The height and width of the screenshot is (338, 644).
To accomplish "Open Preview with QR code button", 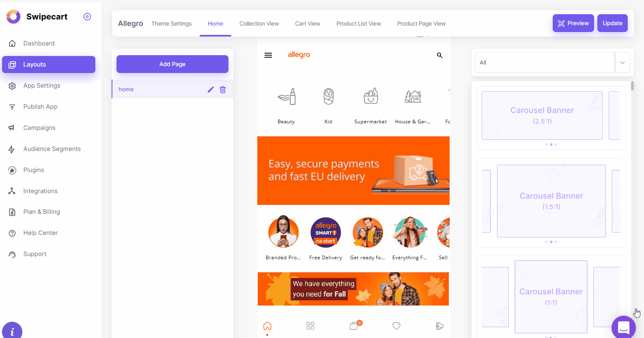I will (573, 23).
